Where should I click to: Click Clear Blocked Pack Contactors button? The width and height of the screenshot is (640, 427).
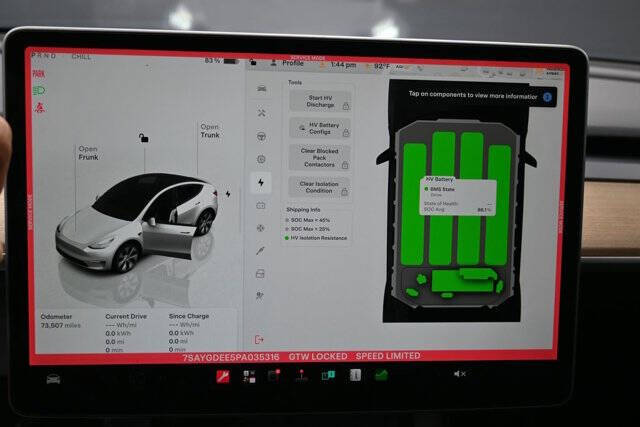(320, 158)
